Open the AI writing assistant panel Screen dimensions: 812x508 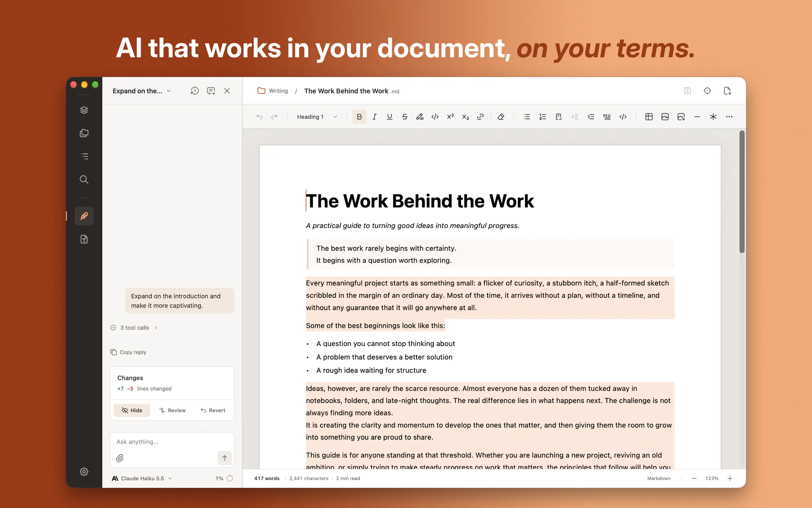coord(84,216)
